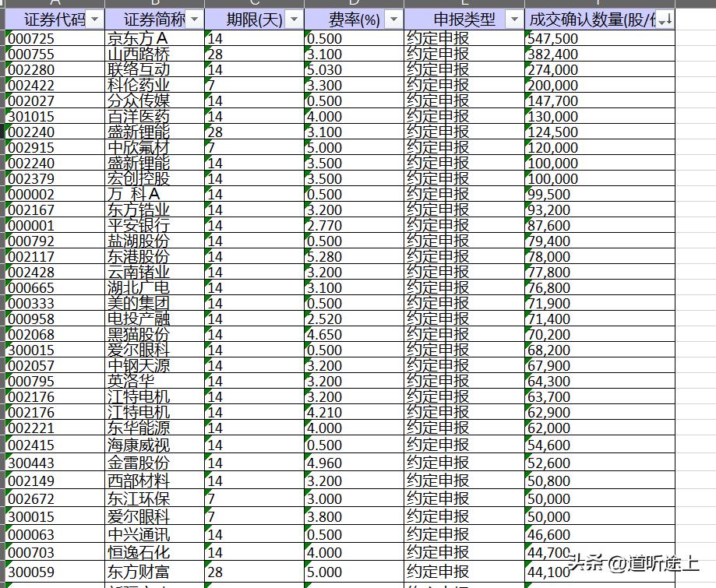Image resolution: width=716 pixels, height=588 pixels.
Task: Open the 费率(%) column filter dropdown
Action: pyautogui.click(x=393, y=19)
